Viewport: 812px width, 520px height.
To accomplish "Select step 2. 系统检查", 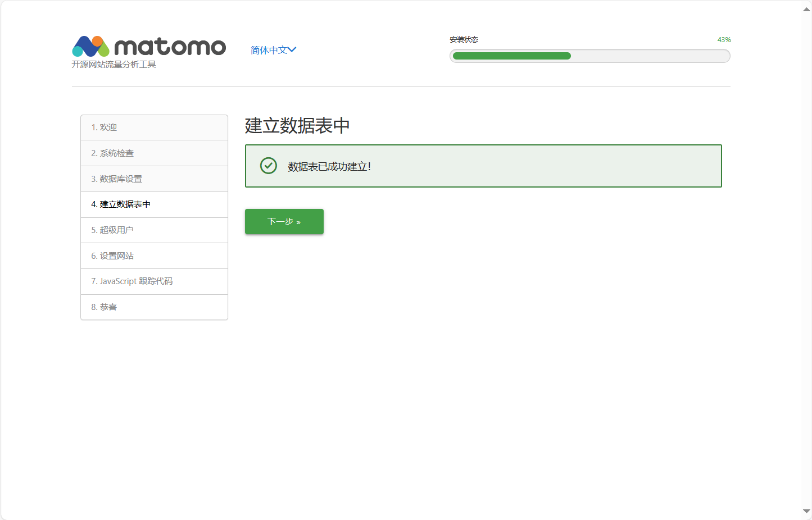I will click(154, 153).
